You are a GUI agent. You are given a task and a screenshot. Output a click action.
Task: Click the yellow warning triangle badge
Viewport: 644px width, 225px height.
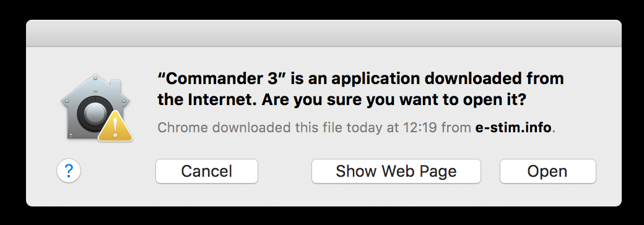point(115,126)
